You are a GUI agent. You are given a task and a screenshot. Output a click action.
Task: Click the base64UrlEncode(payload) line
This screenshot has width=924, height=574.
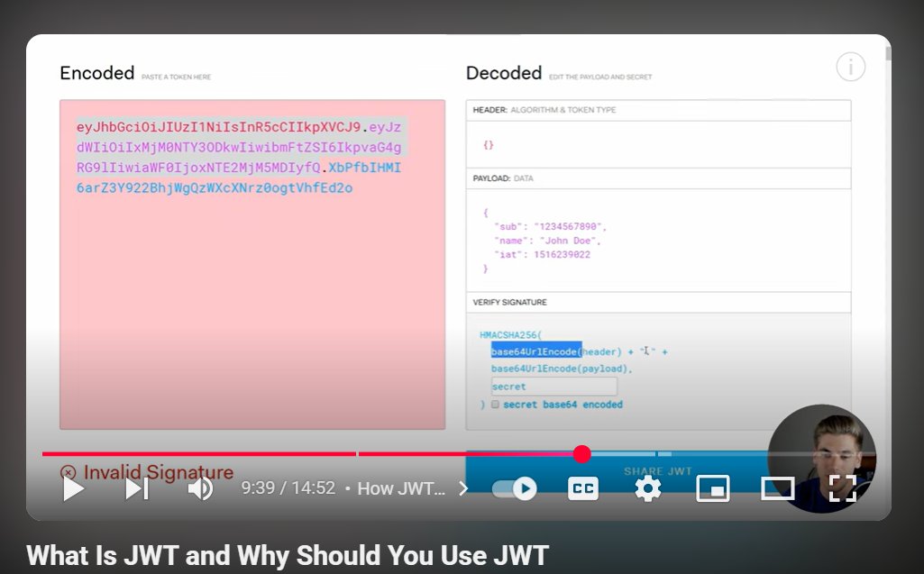[x=561, y=369]
